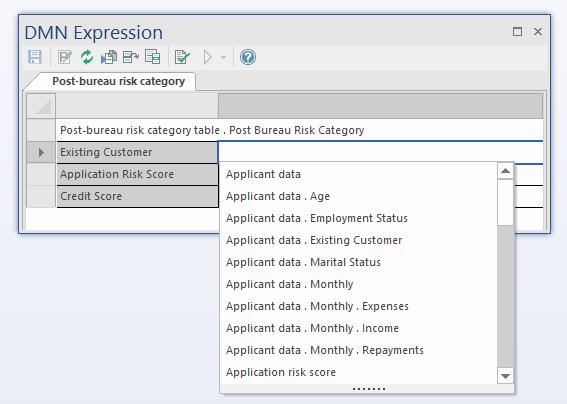The width and height of the screenshot is (567, 404).
Task: Open the help question mark icon
Action: [x=248, y=57]
